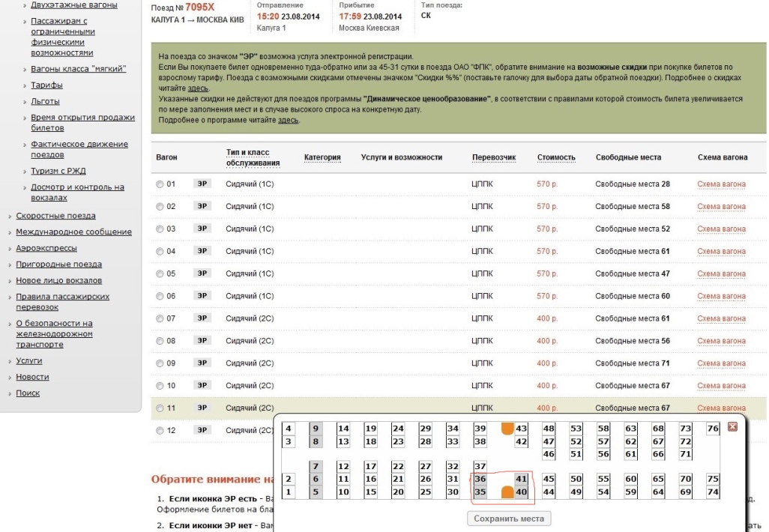Choose seat 1 in the seat map
Screen dimensions: 769x532
(x=289, y=492)
